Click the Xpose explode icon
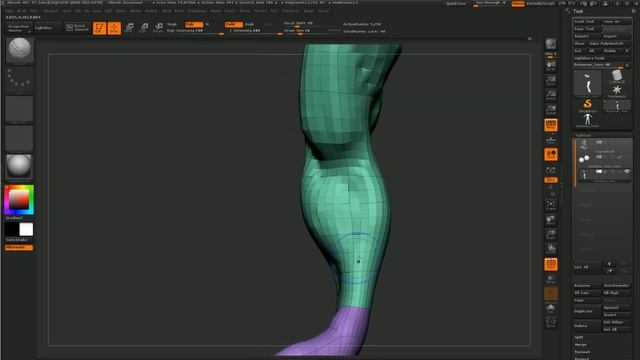 pos(551,323)
